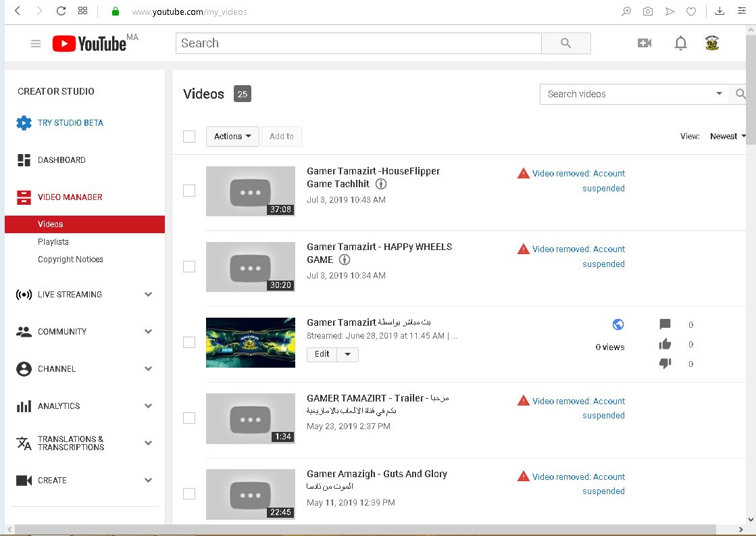Click the Analytics bar chart icon

coord(24,406)
